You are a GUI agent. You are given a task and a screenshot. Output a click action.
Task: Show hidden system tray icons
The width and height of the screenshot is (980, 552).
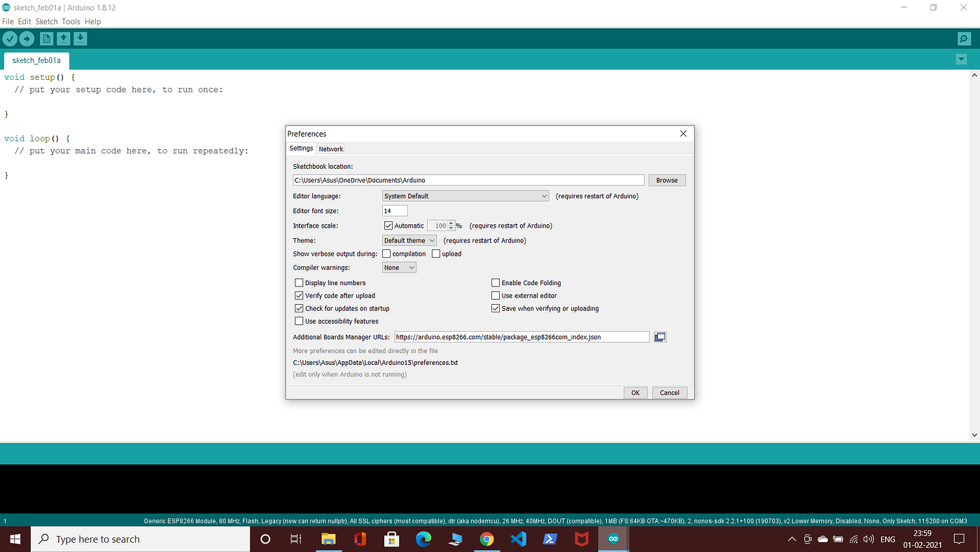[x=792, y=539]
